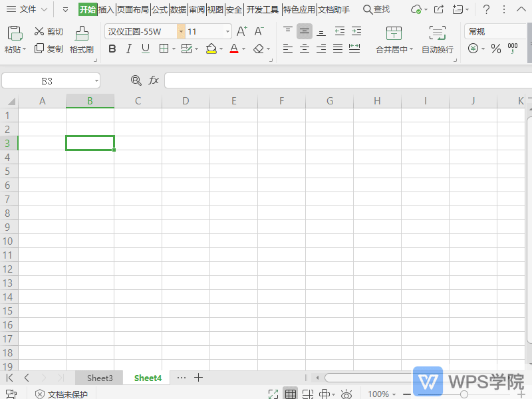Increase font size with A+ icon
Viewport: 532px width, 399px height.
tap(242, 31)
